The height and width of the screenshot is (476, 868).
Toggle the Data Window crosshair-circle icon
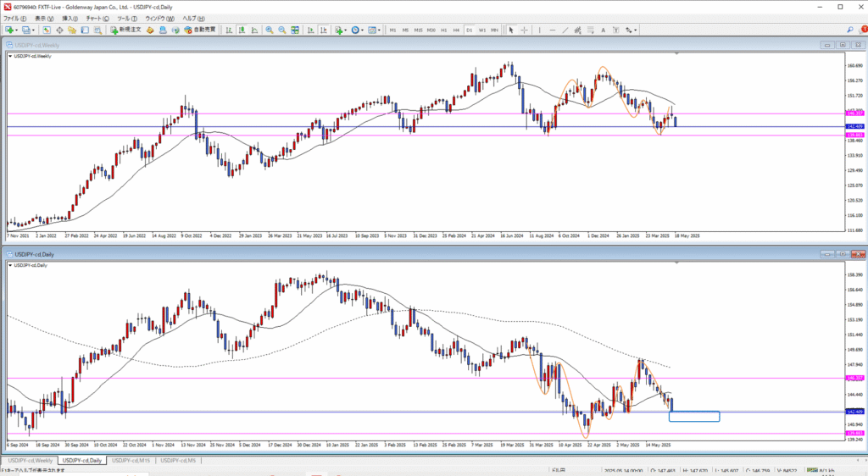(x=59, y=30)
